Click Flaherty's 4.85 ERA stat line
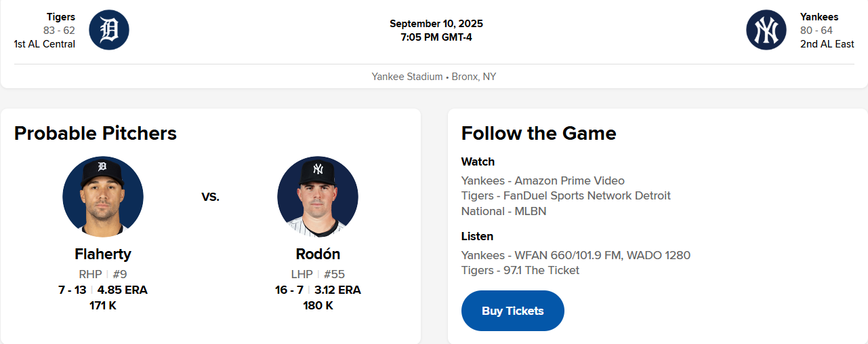Screen dimensions: 868x344 pos(122,290)
